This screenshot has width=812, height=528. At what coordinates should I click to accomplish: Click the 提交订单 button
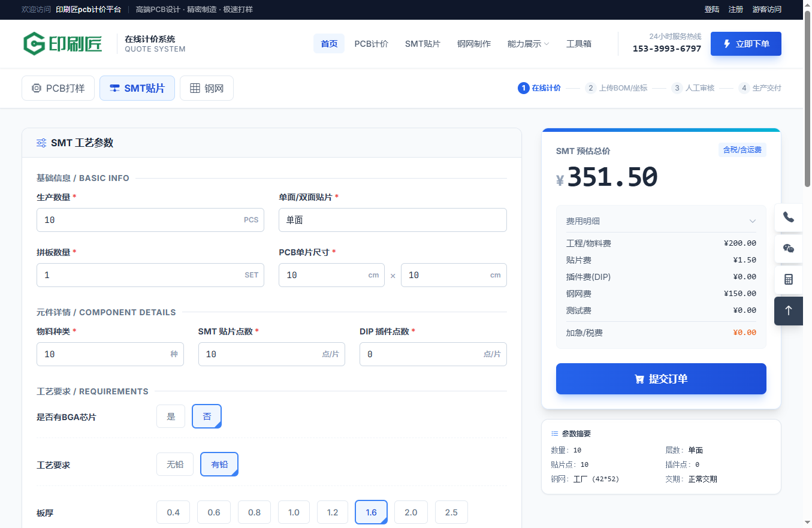click(x=661, y=379)
